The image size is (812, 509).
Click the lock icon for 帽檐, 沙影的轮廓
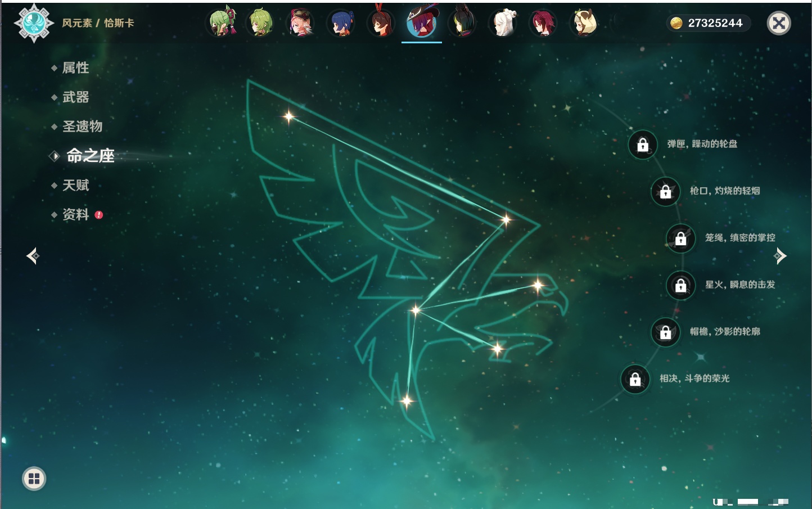[x=666, y=332]
